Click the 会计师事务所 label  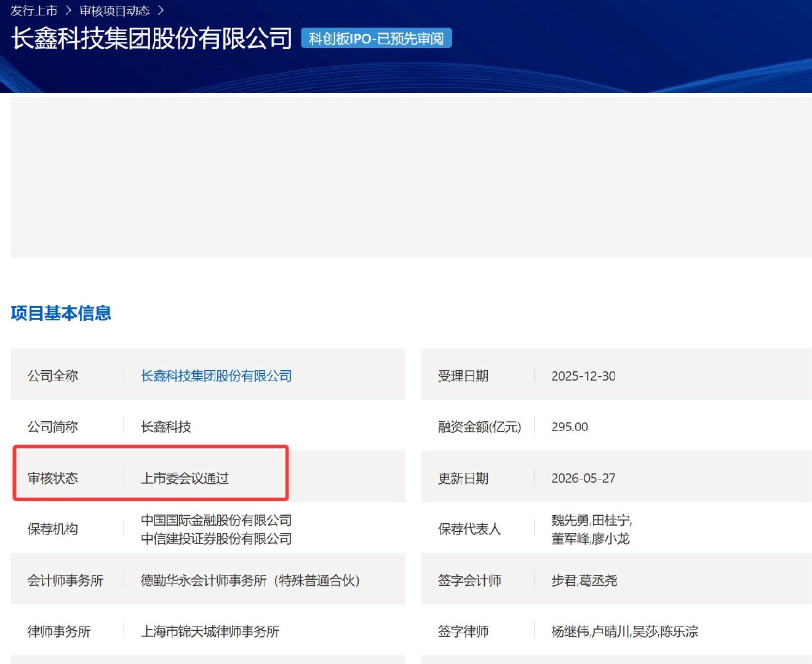tap(66, 580)
